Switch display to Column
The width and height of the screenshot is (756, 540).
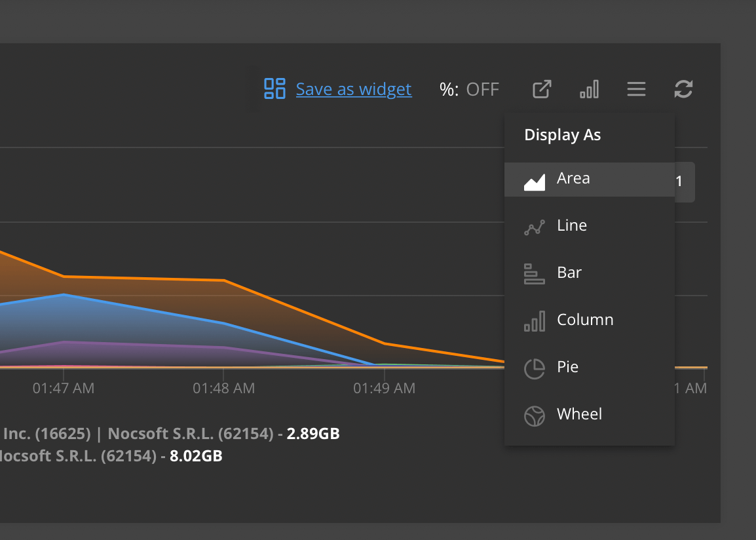(584, 320)
